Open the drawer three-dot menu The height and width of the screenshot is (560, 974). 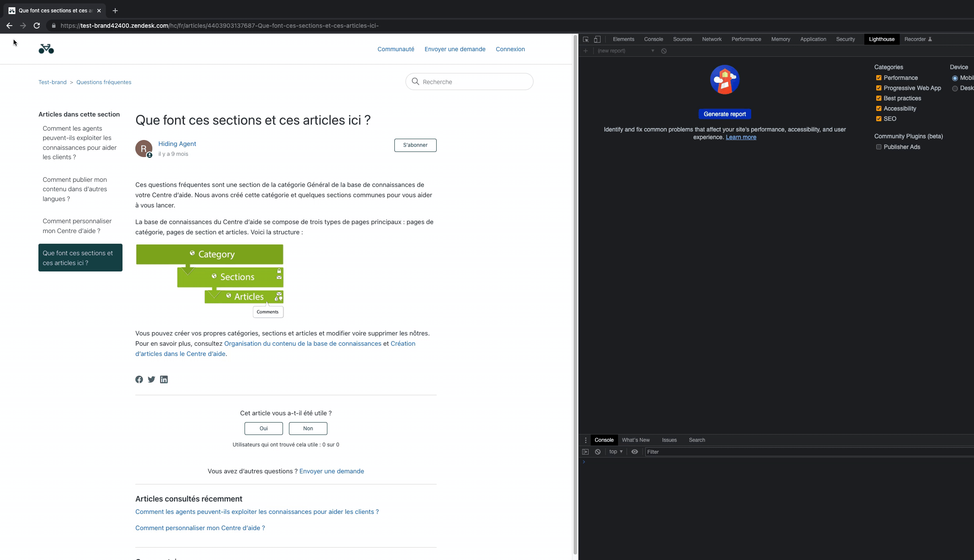(586, 440)
